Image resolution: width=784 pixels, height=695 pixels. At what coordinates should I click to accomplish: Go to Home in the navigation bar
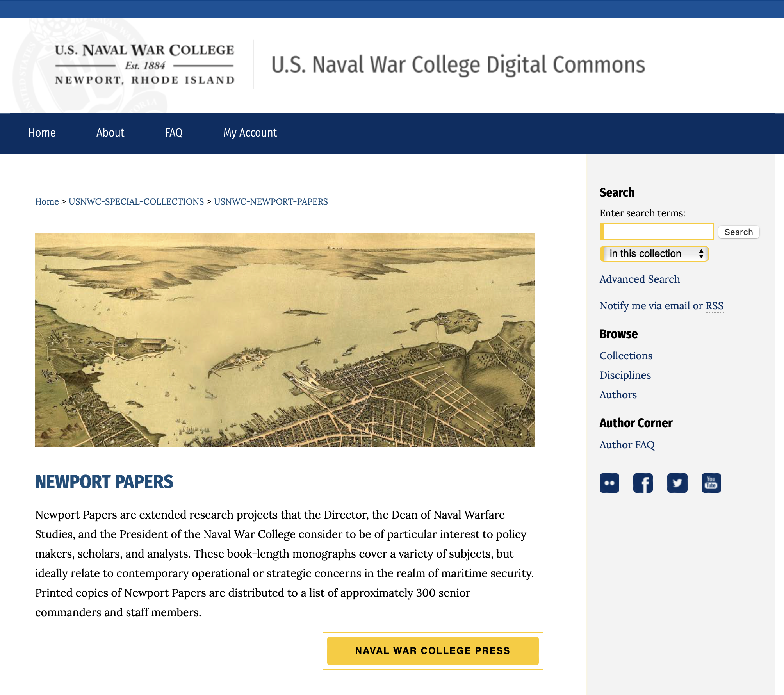(42, 133)
